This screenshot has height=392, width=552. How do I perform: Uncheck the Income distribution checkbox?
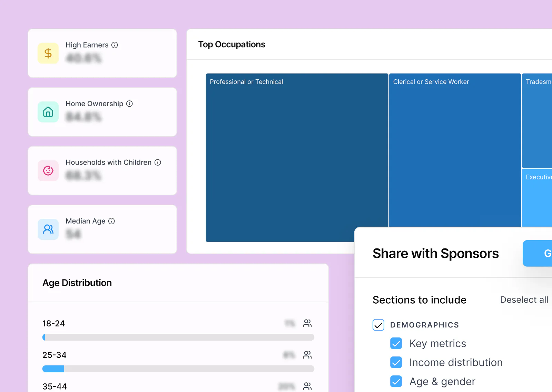tap(396, 362)
